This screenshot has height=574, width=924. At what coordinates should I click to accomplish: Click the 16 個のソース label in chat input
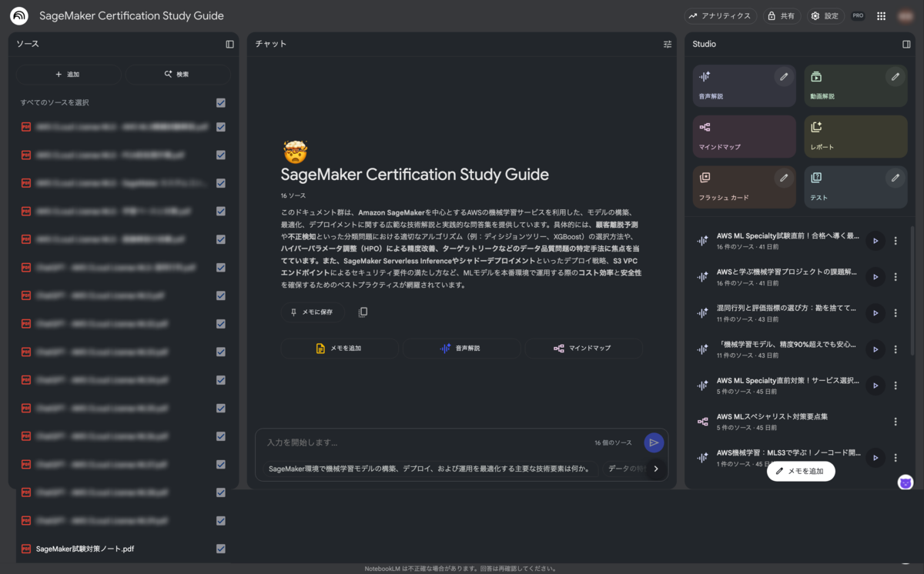[613, 443]
